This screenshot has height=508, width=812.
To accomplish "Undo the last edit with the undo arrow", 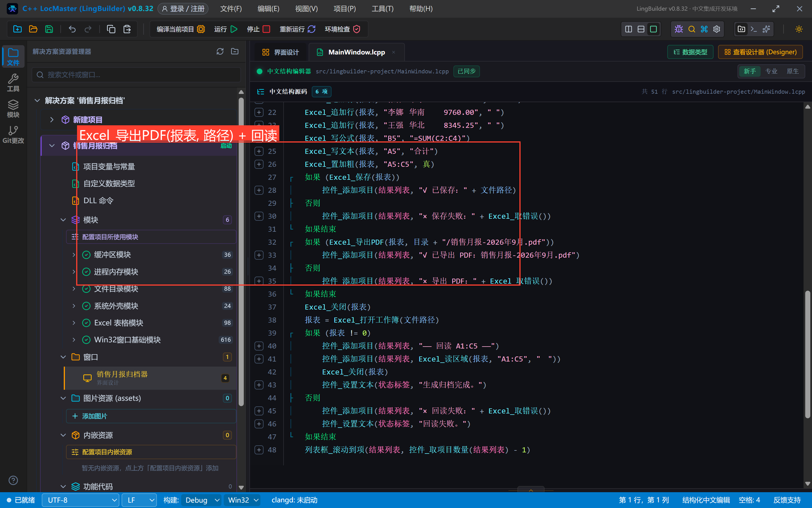I will pyautogui.click(x=72, y=29).
